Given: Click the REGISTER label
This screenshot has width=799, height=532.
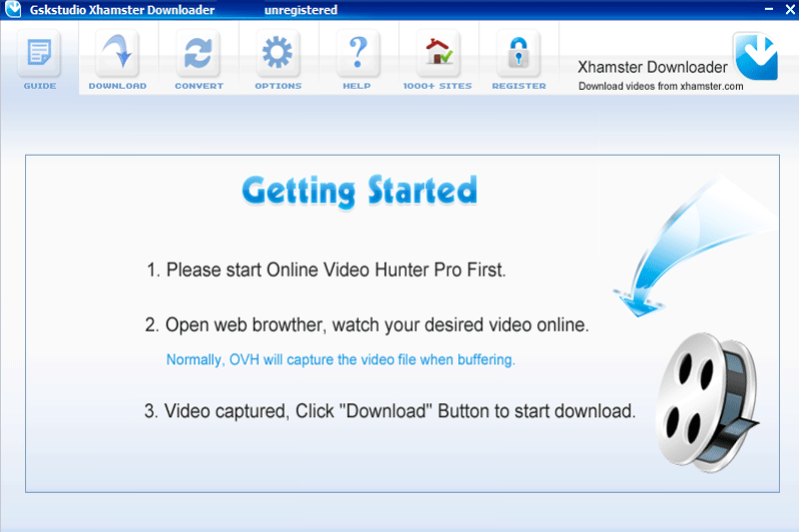Looking at the screenshot, I should pyautogui.click(x=518, y=86).
